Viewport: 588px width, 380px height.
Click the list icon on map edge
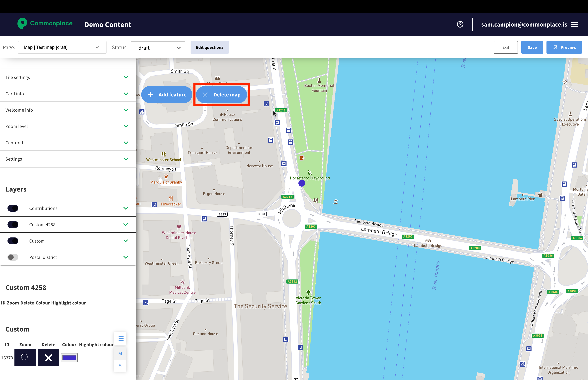pos(120,338)
